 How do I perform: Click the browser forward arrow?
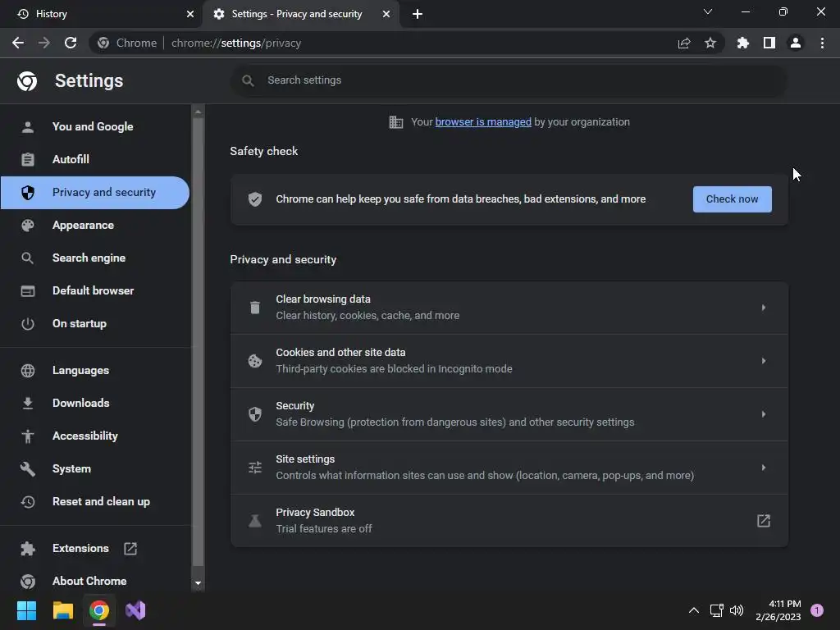44,43
